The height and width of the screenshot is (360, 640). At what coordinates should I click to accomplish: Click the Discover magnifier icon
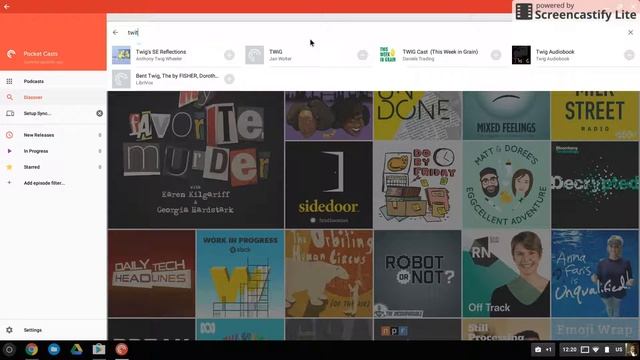(9, 97)
